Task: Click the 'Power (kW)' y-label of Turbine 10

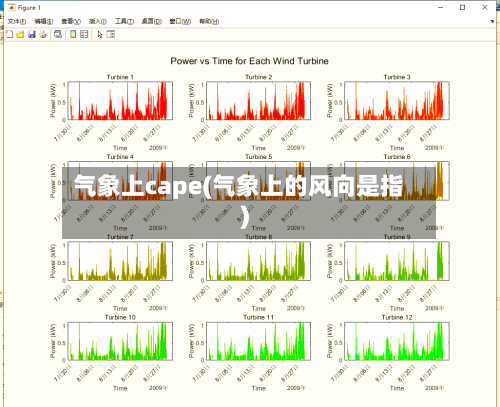Action: (x=53, y=341)
